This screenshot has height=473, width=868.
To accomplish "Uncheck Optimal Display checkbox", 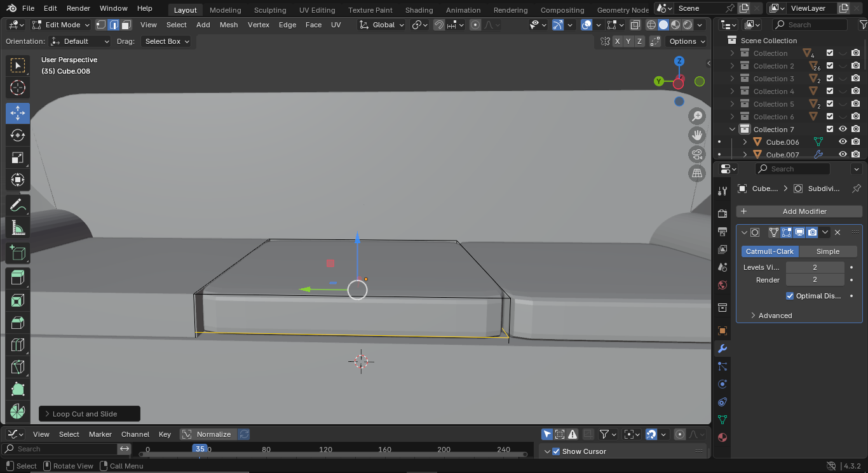I will (x=790, y=296).
